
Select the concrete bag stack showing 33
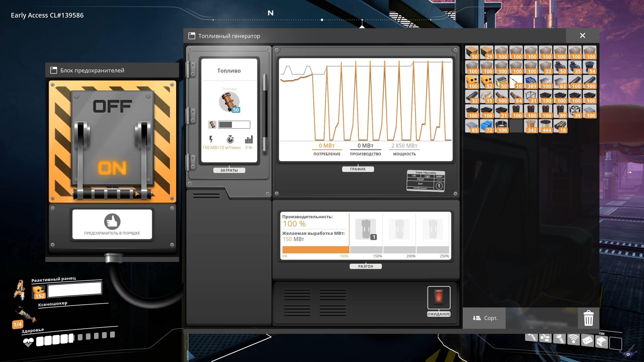tap(545, 67)
